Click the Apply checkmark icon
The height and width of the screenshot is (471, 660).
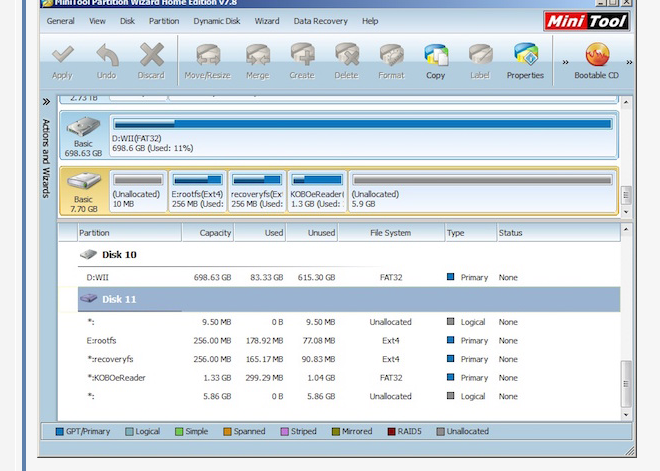click(x=62, y=55)
